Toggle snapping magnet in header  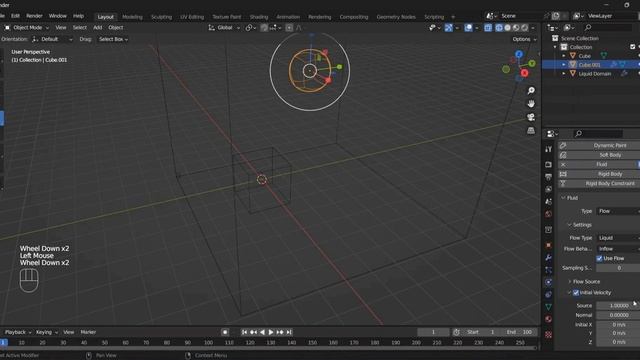264,28
